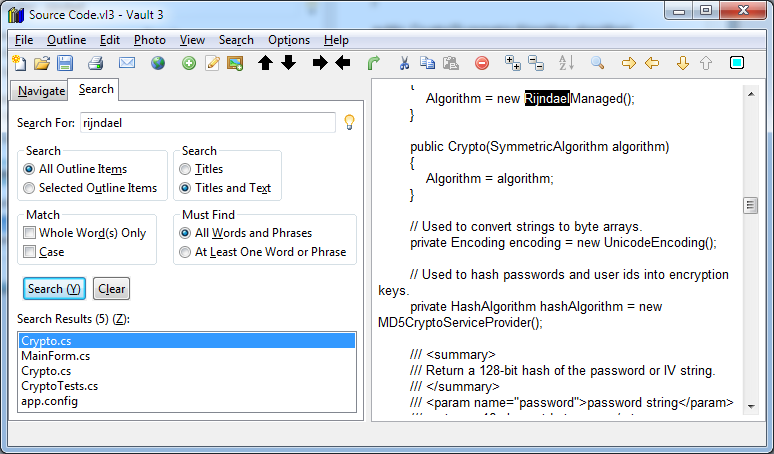Viewport: 774px width, 454px height.
Task: Click the green plus add item icon
Action: pyautogui.click(x=188, y=63)
